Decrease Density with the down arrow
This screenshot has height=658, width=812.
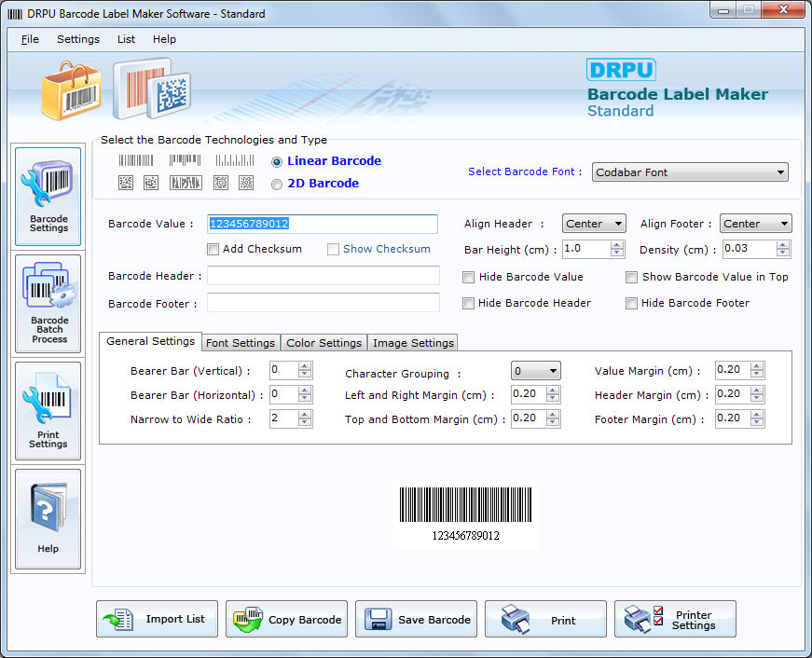[x=783, y=254]
